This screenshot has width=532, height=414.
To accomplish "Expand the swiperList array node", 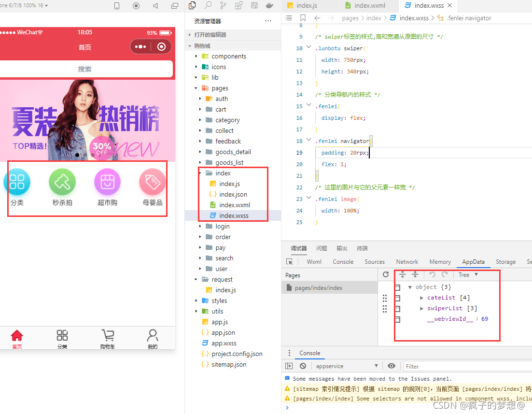I will 421,308.
